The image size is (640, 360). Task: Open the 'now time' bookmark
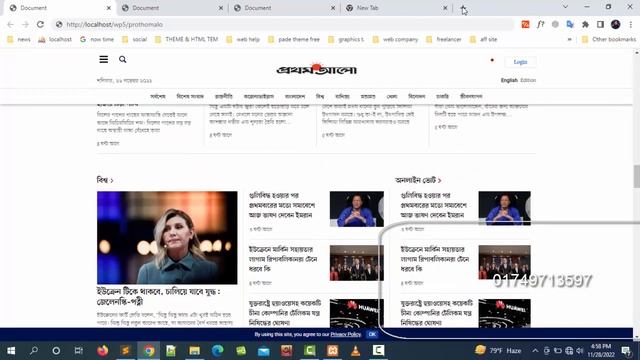[97, 39]
